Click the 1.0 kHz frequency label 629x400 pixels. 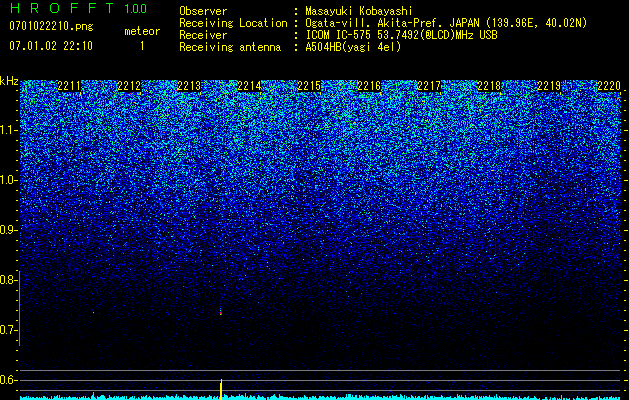point(8,180)
